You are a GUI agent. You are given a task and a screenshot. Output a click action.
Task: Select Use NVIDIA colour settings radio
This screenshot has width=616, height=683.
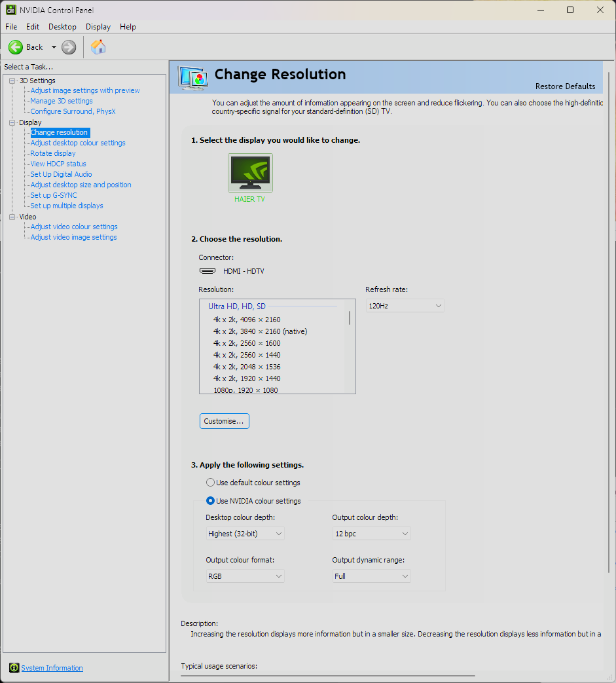click(210, 501)
